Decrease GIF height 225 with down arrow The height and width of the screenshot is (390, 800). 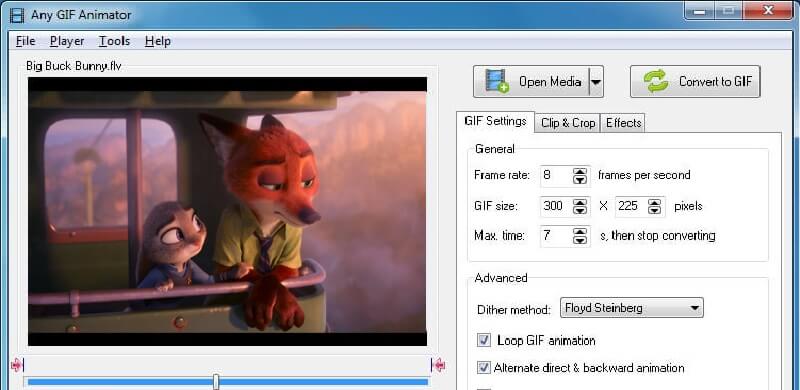(655, 210)
